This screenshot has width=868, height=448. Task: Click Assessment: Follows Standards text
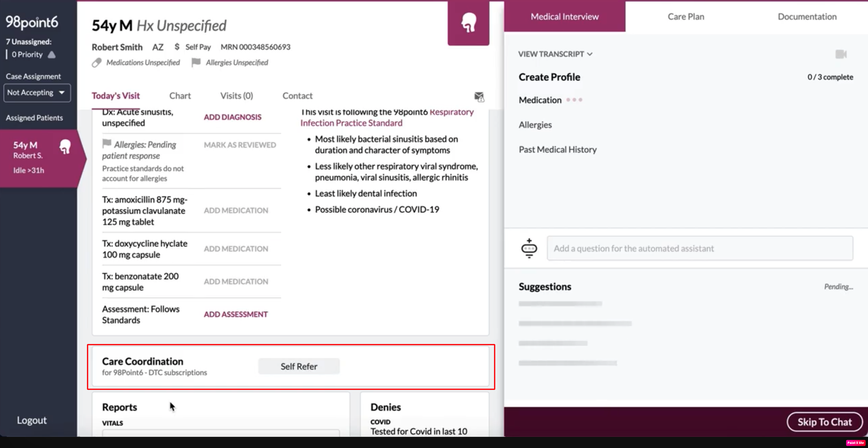pyautogui.click(x=141, y=315)
